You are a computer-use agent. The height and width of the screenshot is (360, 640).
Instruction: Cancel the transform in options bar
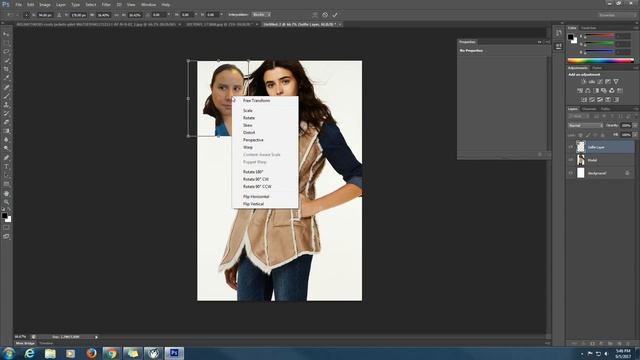325,15
